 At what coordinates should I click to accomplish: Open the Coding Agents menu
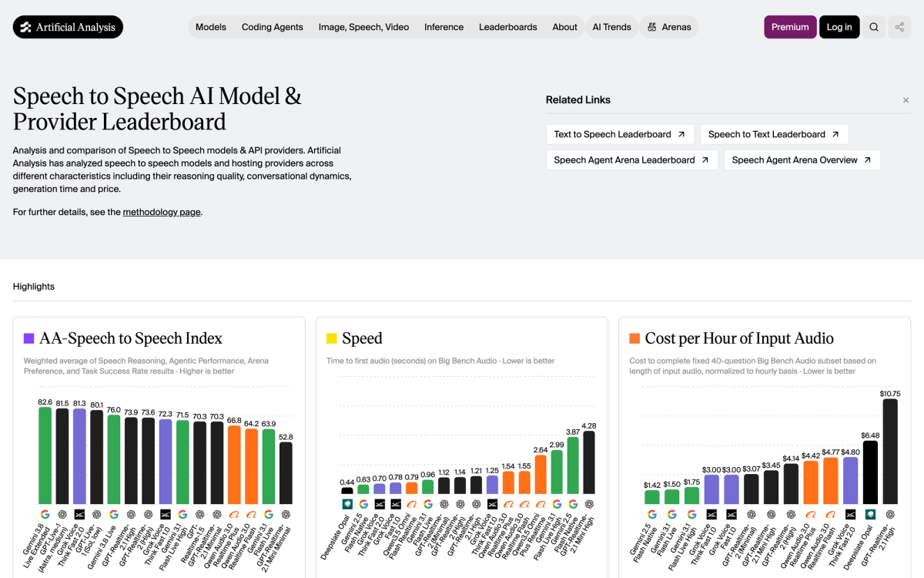[273, 27]
